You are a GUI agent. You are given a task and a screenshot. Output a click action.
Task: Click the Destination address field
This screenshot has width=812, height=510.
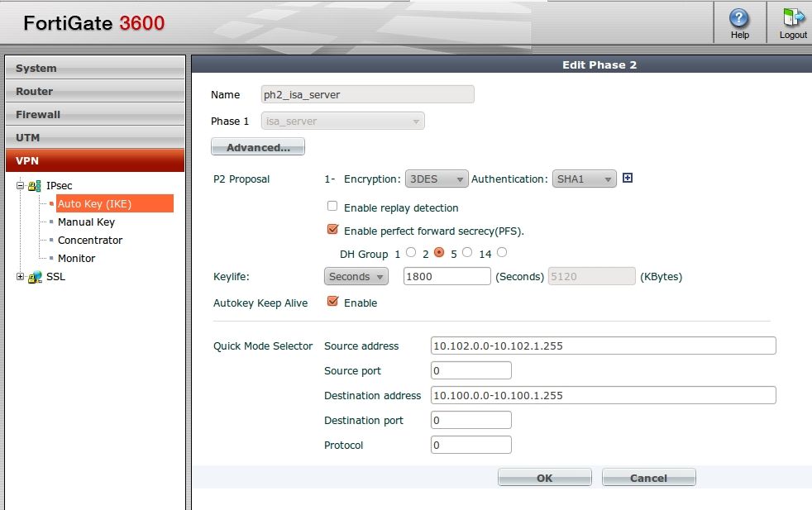[x=604, y=396]
